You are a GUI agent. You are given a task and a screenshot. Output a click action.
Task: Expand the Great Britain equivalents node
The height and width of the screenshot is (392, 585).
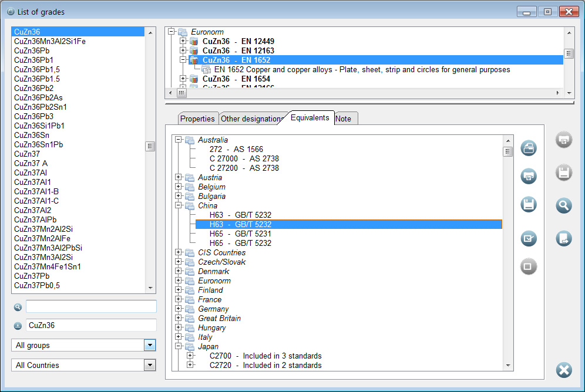click(179, 318)
